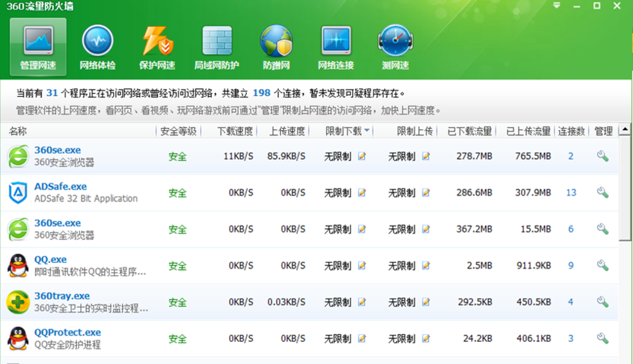Screen dimensions: 633x364
Task: Open the QQProtect.exe process name link
Action: 68,333
